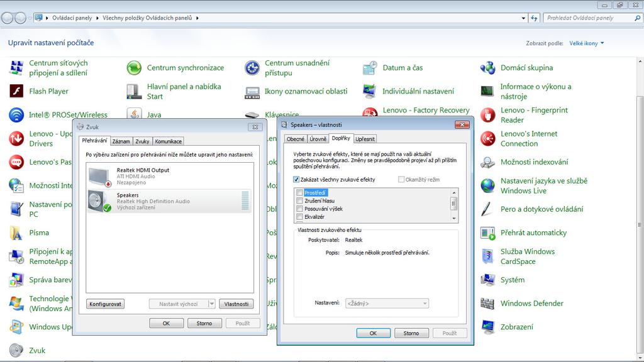Screen dimensions: 644x362
Task: Select the Přehrávání tab
Action: click(x=94, y=140)
